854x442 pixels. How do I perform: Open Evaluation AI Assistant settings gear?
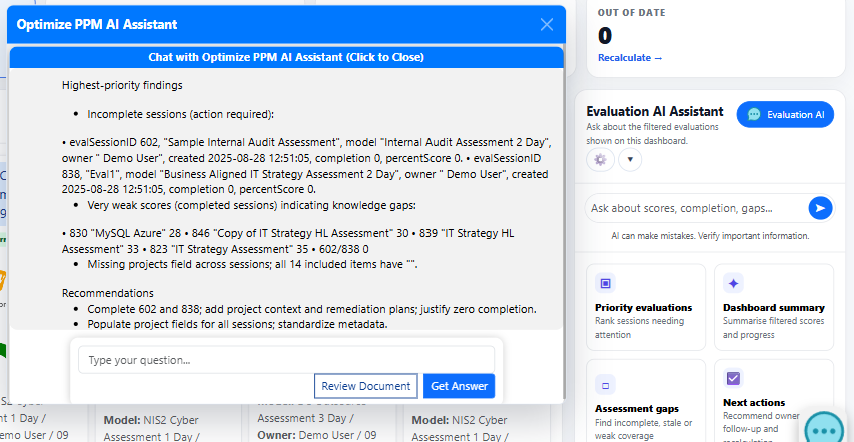600,159
